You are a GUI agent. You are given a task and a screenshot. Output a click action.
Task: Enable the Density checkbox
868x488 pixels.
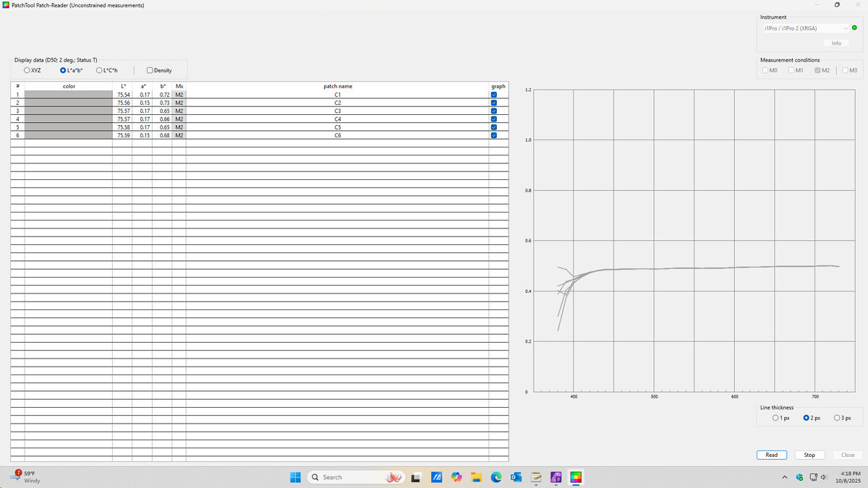(x=150, y=70)
